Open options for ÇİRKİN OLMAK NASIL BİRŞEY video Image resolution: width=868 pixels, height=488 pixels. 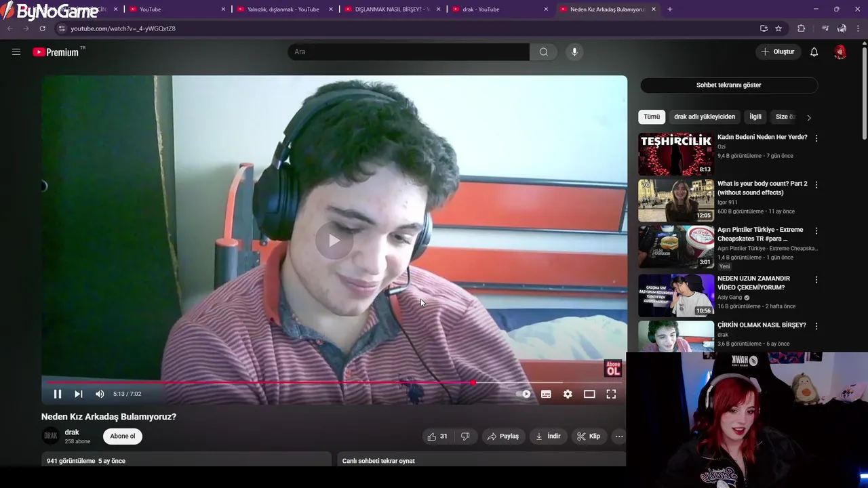coord(816,326)
